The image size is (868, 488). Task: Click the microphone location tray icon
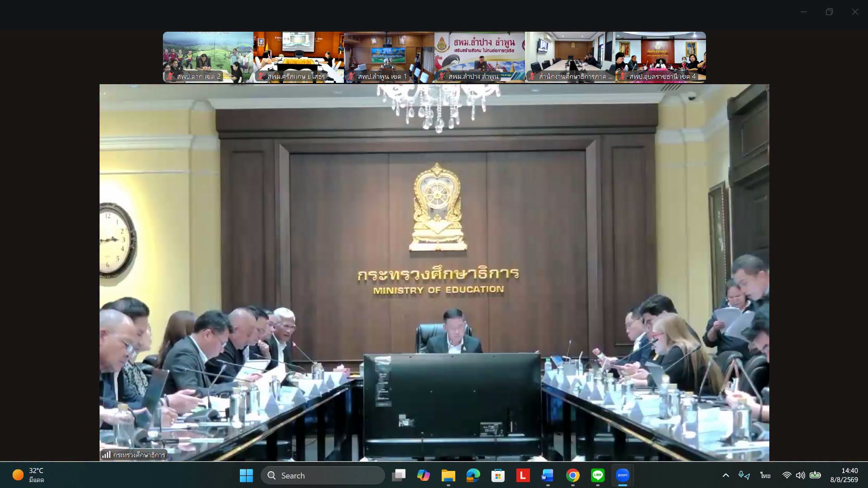click(x=744, y=475)
